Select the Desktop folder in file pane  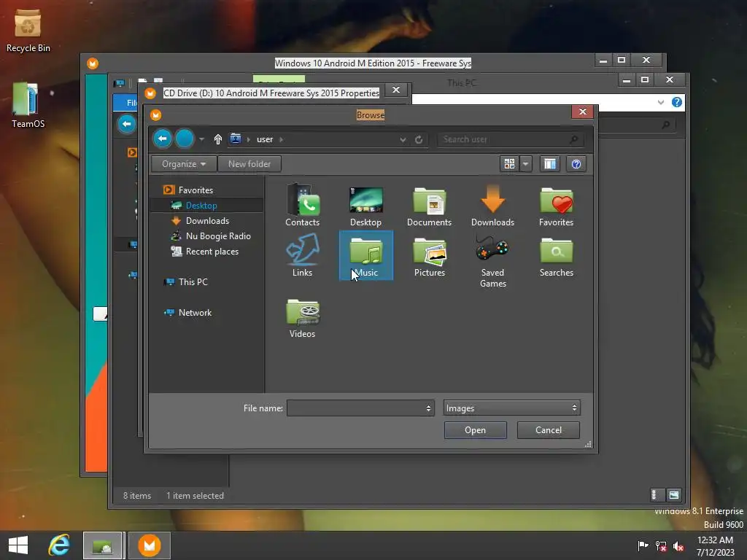coord(365,206)
